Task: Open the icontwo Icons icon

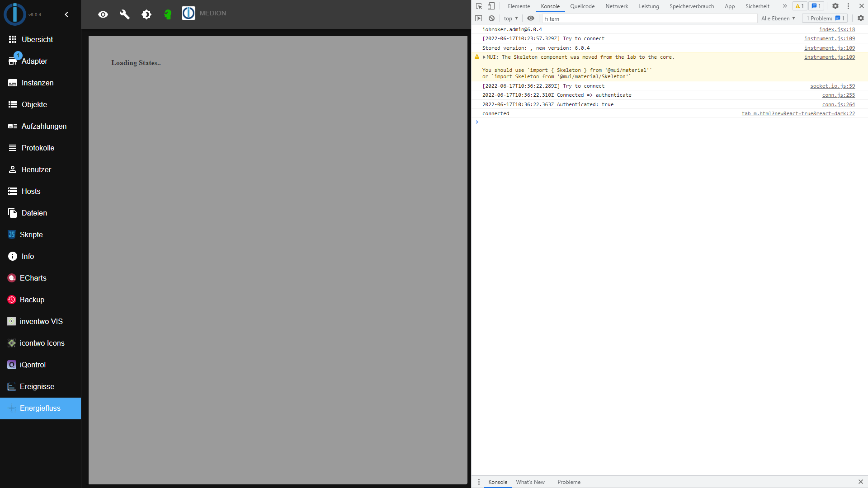Action: click(12, 343)
